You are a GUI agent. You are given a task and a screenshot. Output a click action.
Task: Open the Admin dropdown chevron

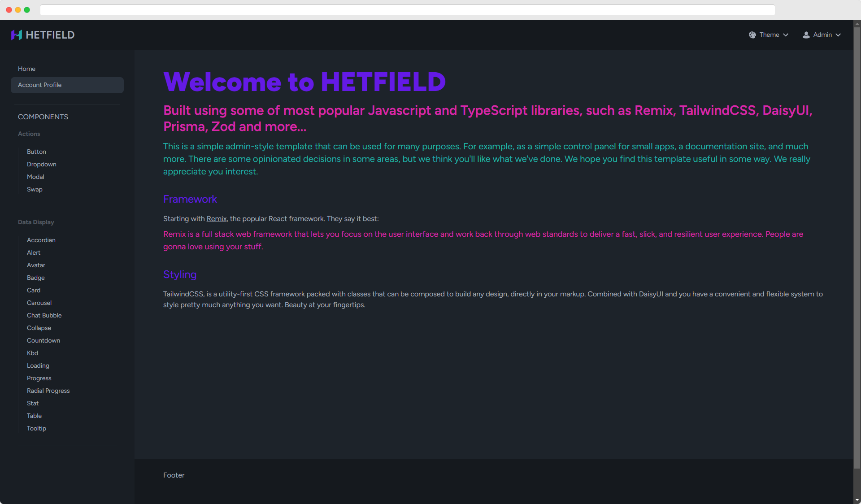click(838, 35)
